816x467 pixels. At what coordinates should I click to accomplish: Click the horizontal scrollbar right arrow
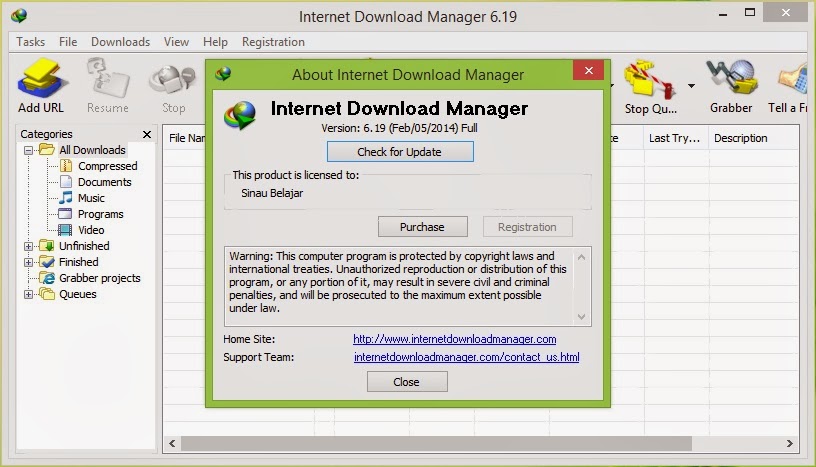[790, 444]
